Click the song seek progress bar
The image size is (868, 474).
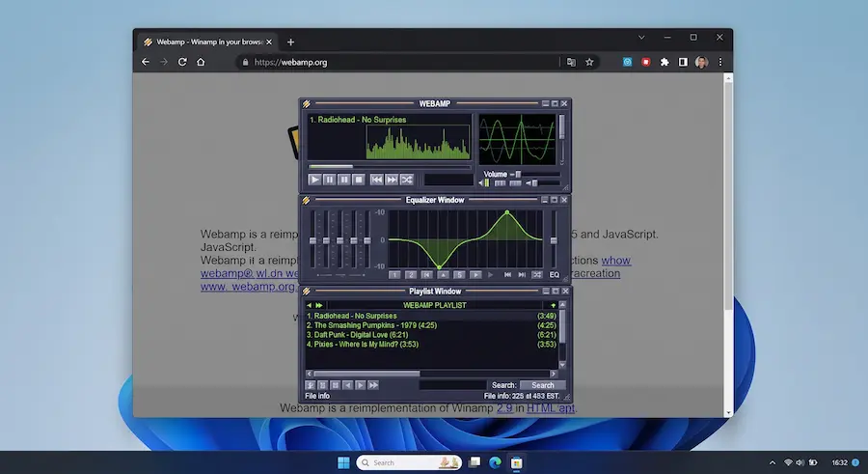pyautogui.click(x=390, y=166)
